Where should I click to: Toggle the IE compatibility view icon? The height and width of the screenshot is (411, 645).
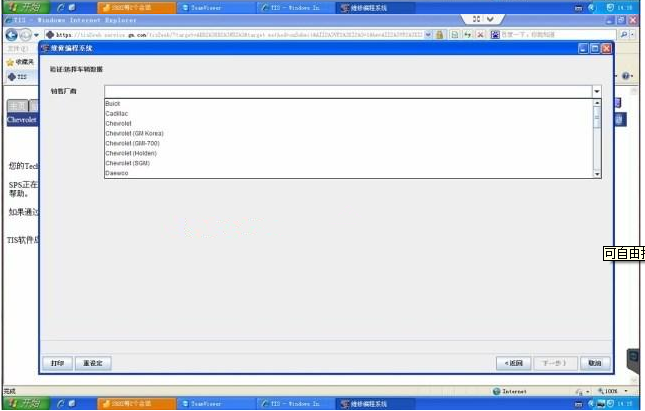pyautogui.click(x=455, y=35)
